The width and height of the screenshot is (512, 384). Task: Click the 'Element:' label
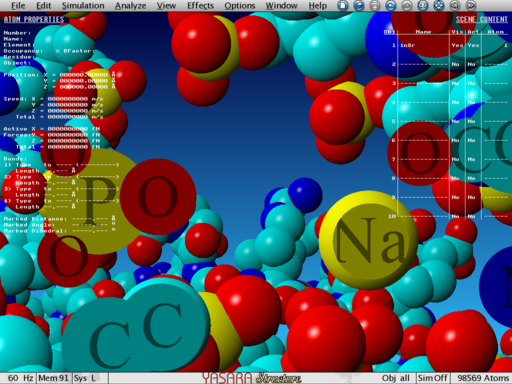[19, 45]
